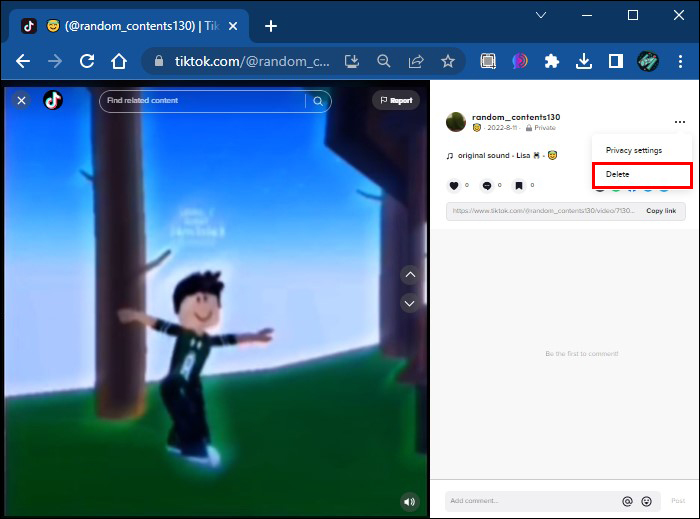Go to the browser home page
The width and height of the screenshot is (700, 519).
[x=119, y=61]
